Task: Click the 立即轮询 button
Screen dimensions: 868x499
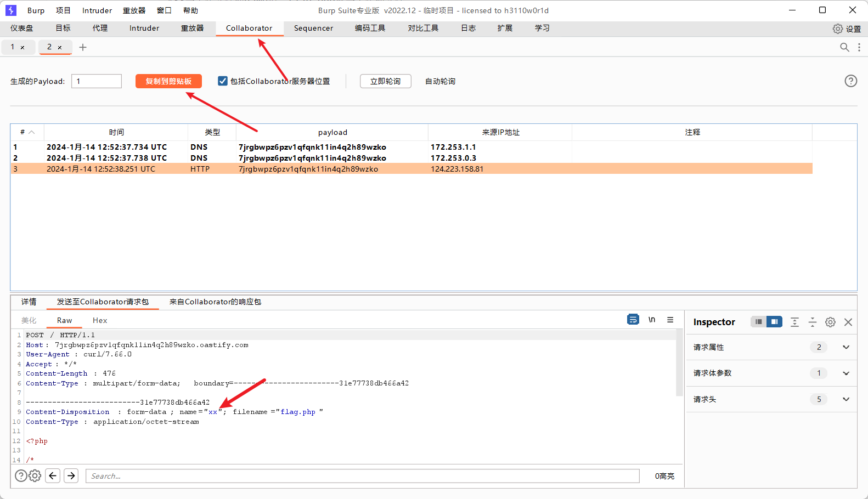Action: tap(385, 81)
